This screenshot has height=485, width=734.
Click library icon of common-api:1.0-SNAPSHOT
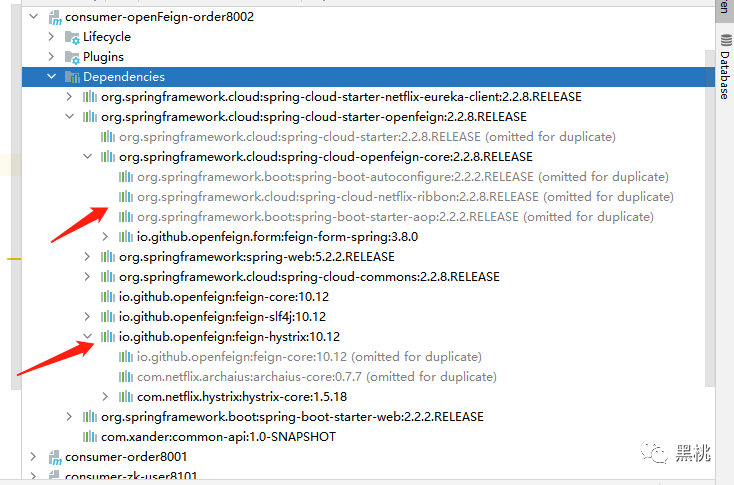click(x=90, y=437)
